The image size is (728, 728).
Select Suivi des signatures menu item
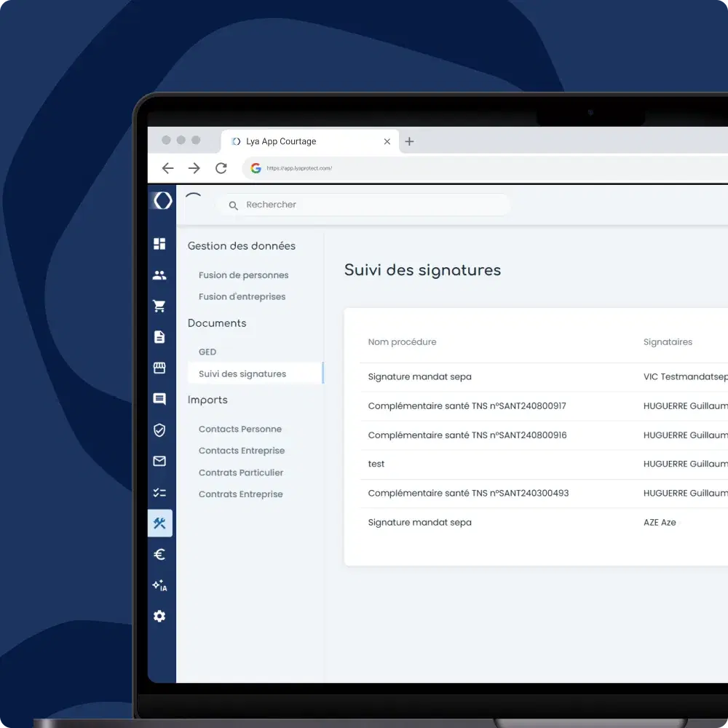[x=256, y=373]
